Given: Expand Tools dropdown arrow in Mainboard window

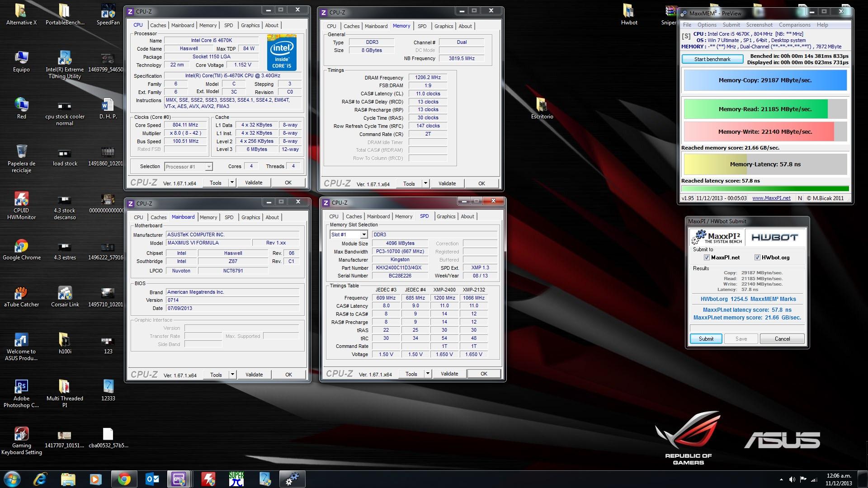Looking at the screenshot, I should 232,375.
